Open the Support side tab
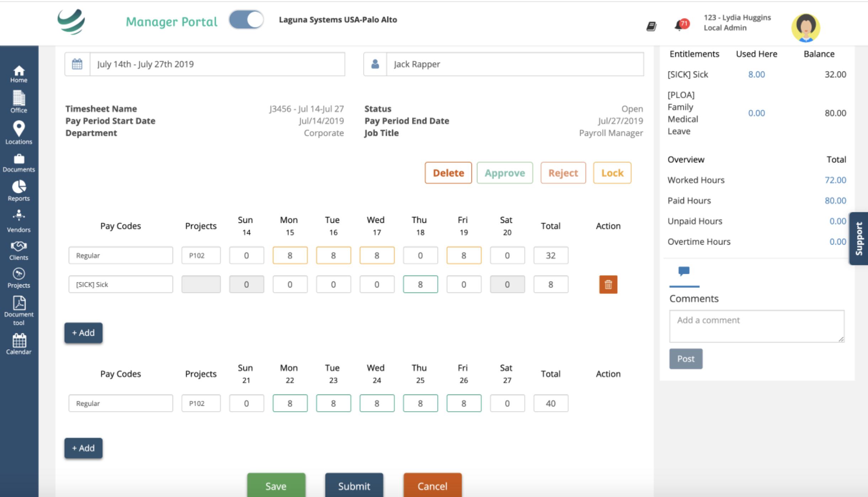 (x=859, y=239)
